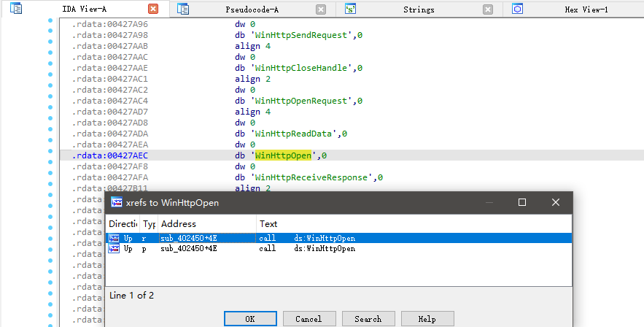This screenshot has width=644, height=327.
Task: Click the highlighted WinHttpOpen string in listing
Action: coord(284,155)
